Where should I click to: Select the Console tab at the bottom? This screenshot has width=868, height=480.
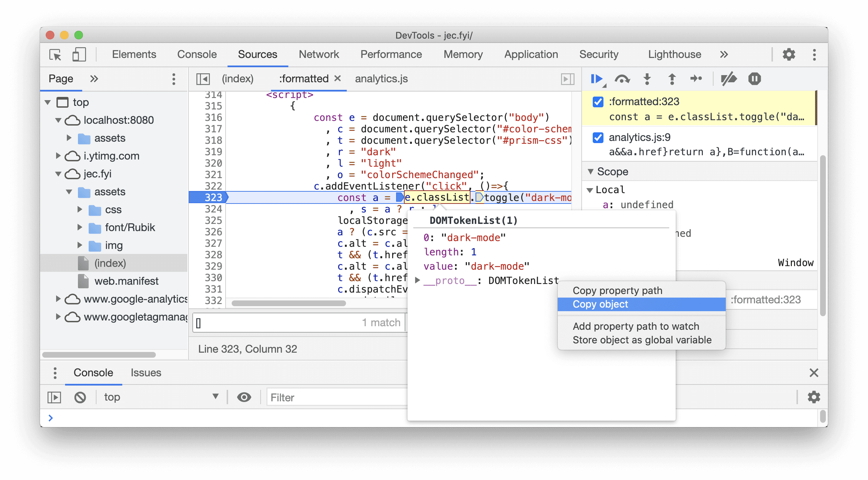coord(93,372)
